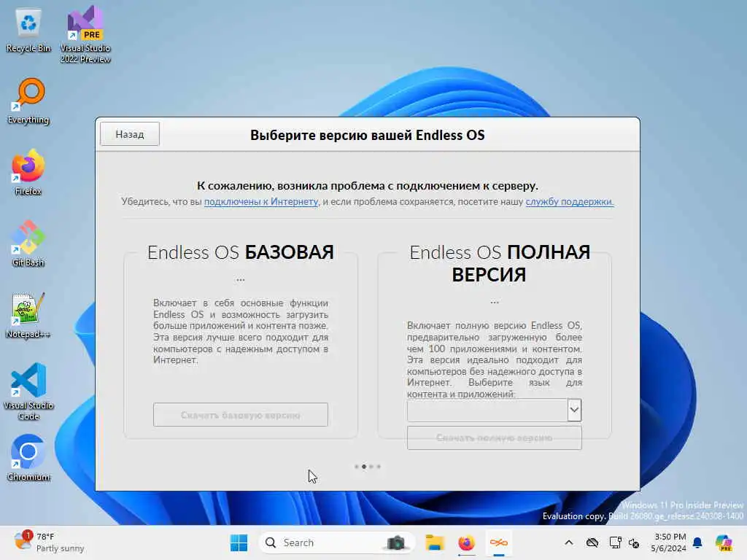The height and width of the screenshot is (560, 747).
Task: Click the first page indicator dot
Action: (356, 467)
